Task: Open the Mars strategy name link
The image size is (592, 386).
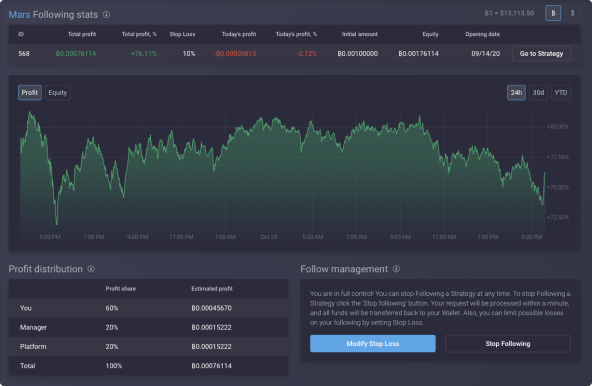Action: tap(19, 15)
